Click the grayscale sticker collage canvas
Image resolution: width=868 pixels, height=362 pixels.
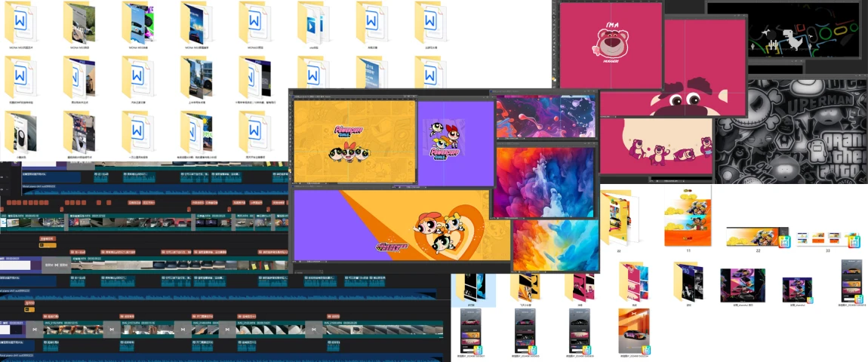[x=792, y=132]
